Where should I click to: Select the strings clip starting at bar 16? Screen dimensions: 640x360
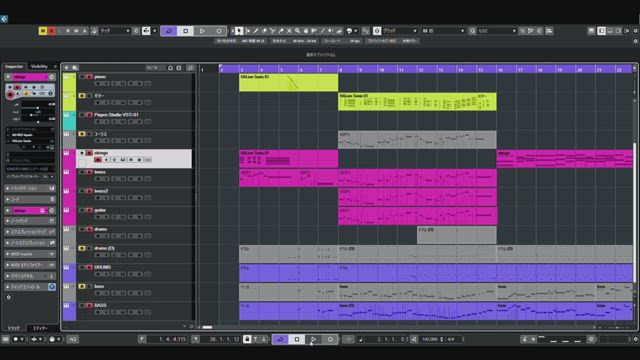tap(564, 159)
